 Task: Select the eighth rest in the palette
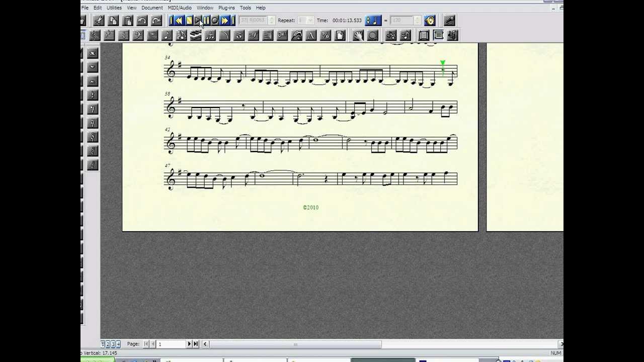coord(93,109)
